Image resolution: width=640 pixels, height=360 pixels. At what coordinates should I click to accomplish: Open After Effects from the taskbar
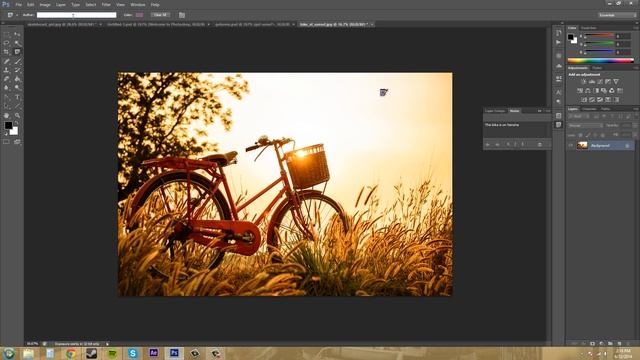click(x=153, y=353)
